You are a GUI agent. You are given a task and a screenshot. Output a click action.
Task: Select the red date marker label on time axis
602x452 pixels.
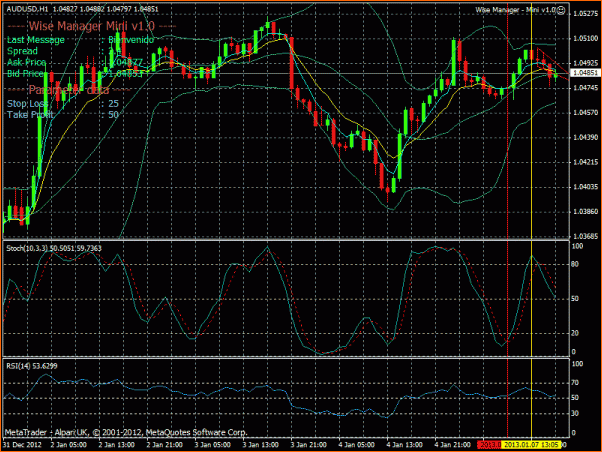pyautogui.click(x=490, y=445)
